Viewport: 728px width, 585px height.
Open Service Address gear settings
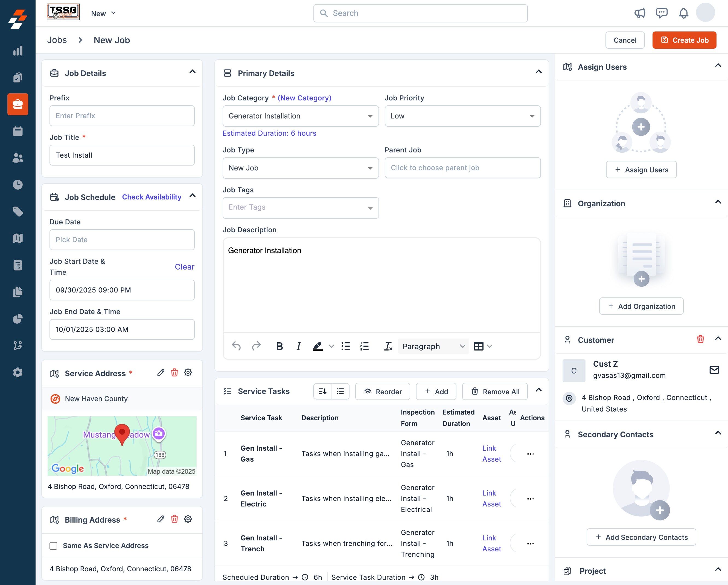tap(188, 373)
